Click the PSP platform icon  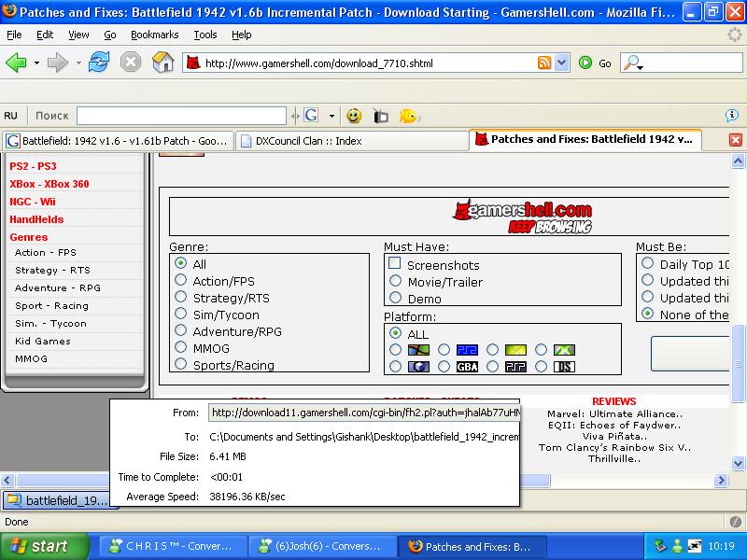pyautogui.click(x=516, y=367)
